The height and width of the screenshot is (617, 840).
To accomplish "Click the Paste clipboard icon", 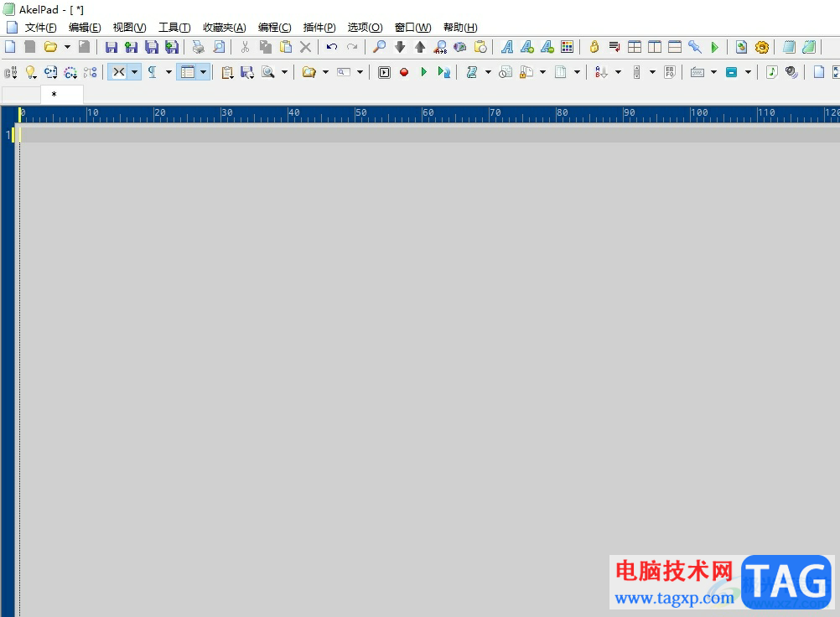I will [x=286, y=47].
